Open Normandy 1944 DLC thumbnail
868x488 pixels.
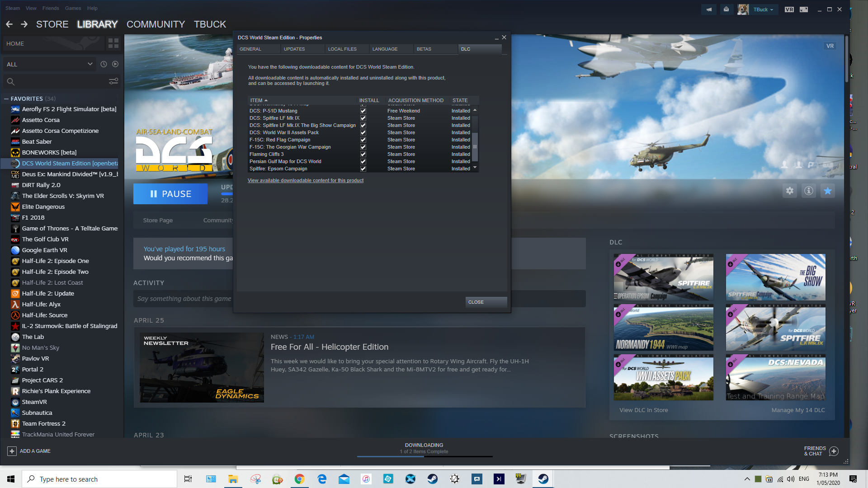pyautogui.click(x=663, y=328)
